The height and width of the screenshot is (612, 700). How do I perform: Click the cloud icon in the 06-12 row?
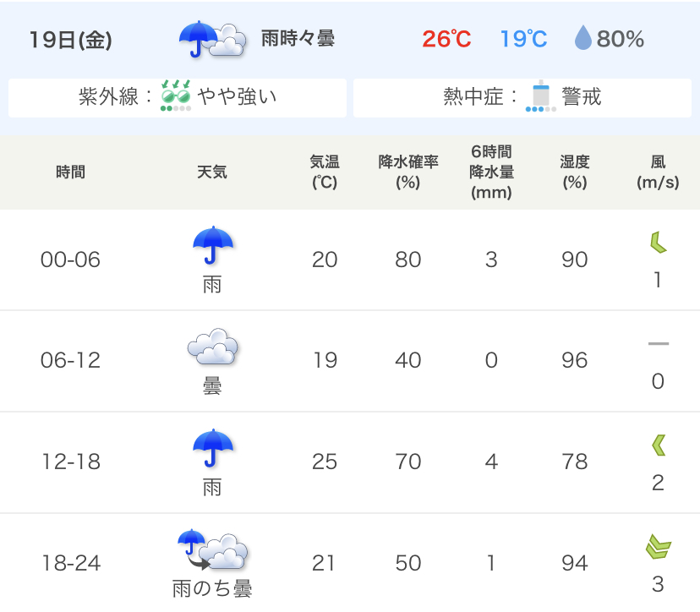point(213,347)
